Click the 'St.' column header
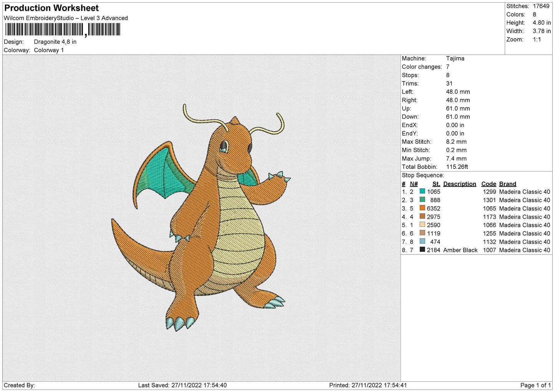 pyautogui.click(x=436, y=184)
